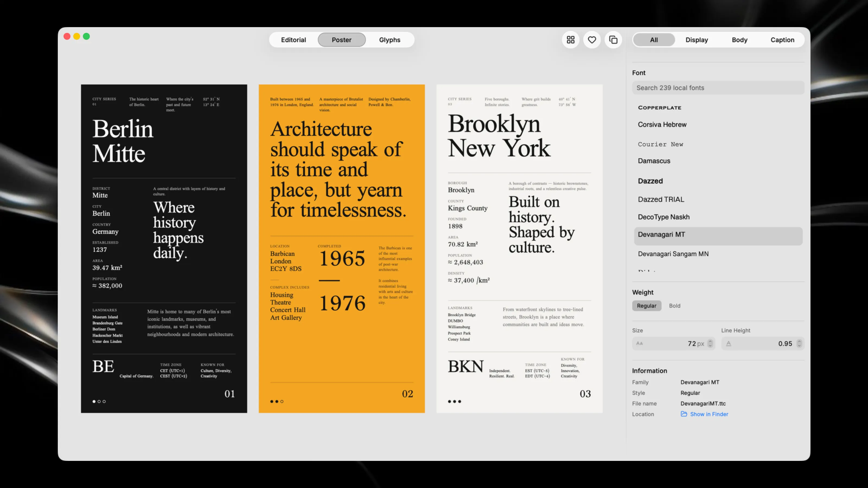Click the folder icon beside Show in Finder

coord(684,414)
